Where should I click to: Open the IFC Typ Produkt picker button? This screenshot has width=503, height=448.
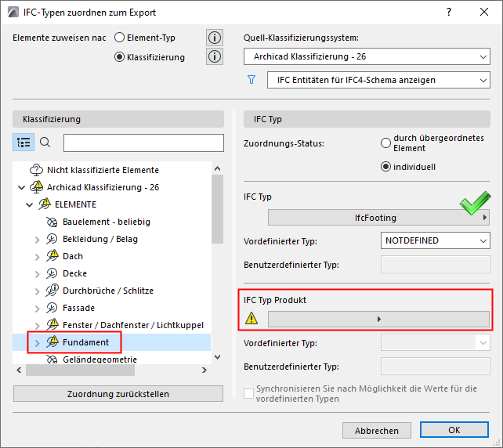[378, 319]
